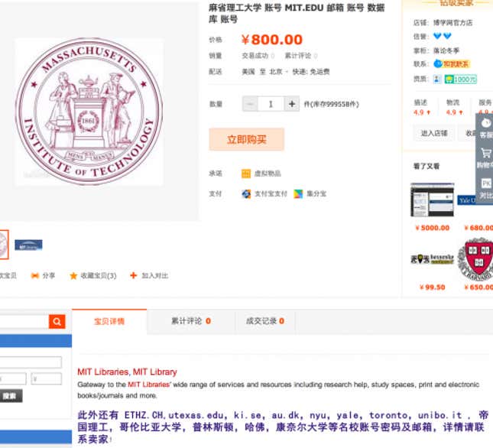Viewport: 493px width, 448px height.
Task: Open the recommended item priced ¥5000.00
Action: click(x=433, y=200)
